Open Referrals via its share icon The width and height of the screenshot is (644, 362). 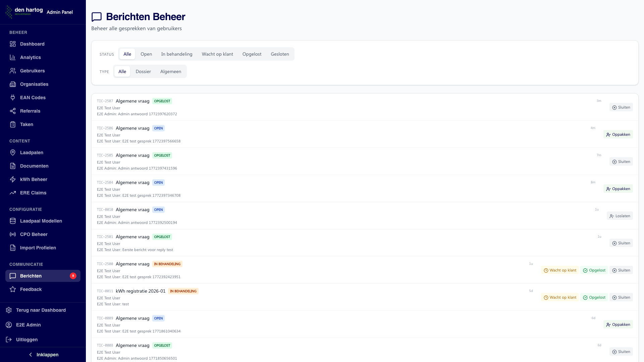click(x=13, y=111)
